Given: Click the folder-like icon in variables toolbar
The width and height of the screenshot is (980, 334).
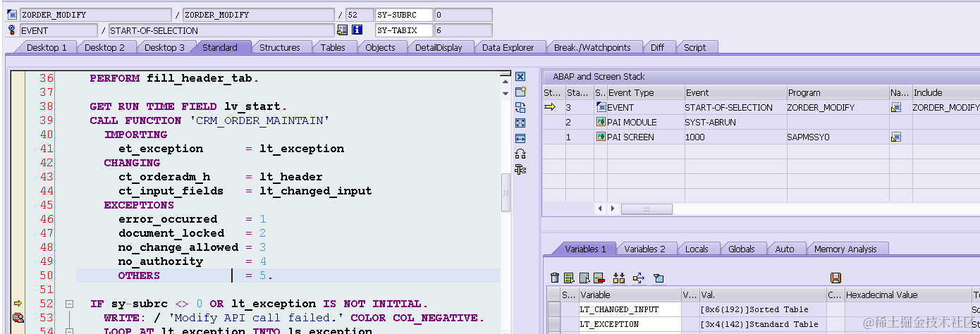Looking at the screenshot, I should tap(659, 278).
